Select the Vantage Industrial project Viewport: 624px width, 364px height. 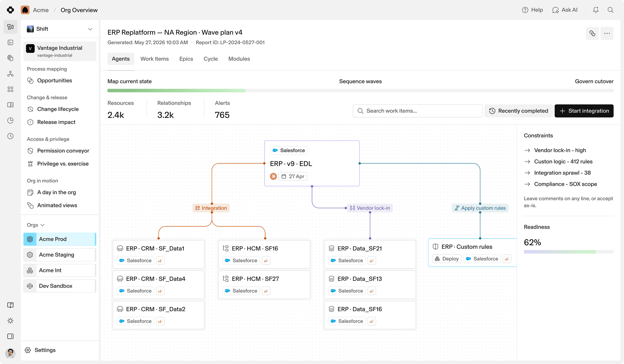tap(60, 51)
